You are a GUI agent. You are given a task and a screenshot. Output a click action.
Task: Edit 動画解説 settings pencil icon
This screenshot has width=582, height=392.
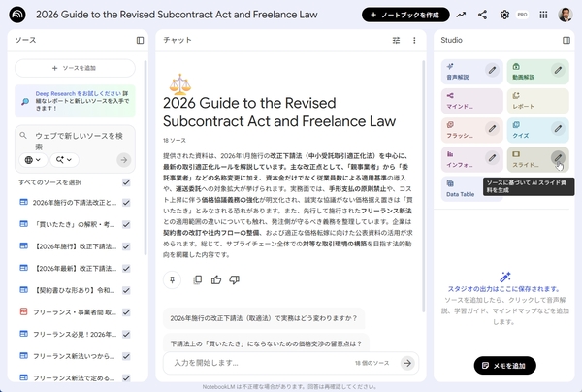(x=558, y=70)
